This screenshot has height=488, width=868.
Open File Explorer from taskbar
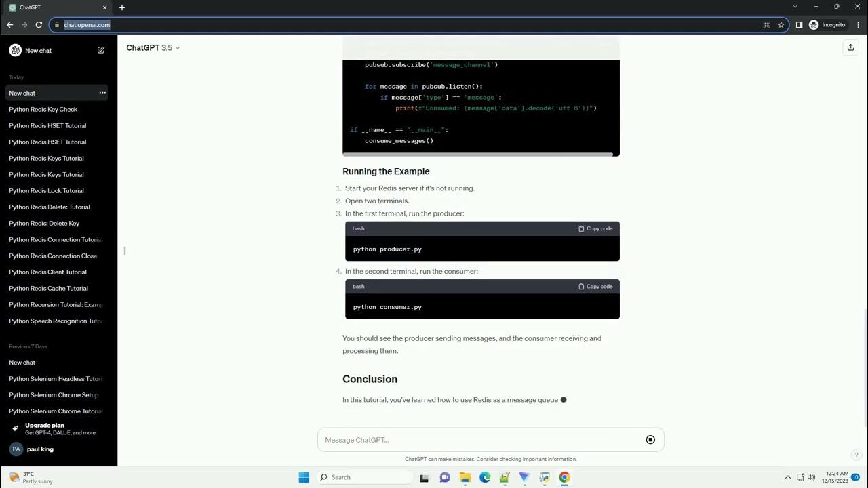click(465, 477)
